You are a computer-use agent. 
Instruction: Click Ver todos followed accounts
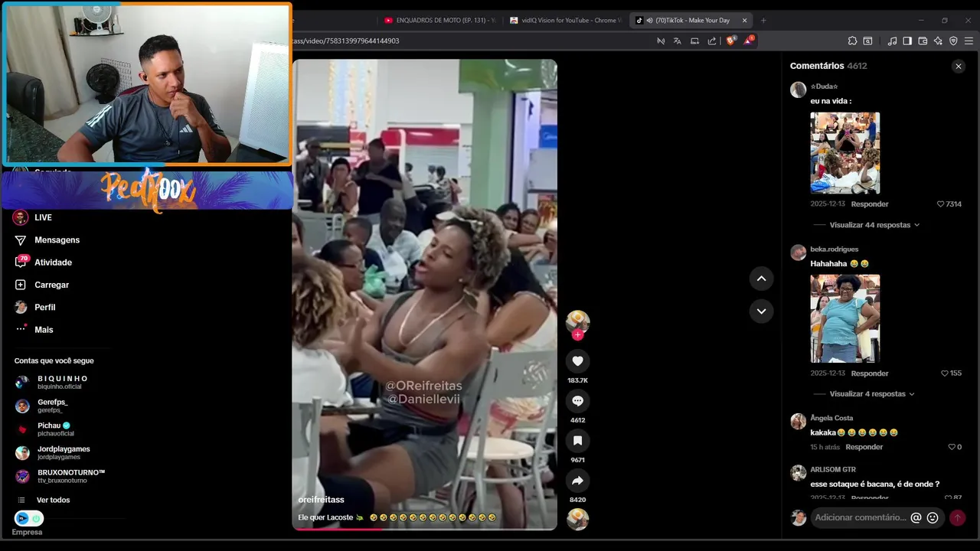[x=44, y=500]
